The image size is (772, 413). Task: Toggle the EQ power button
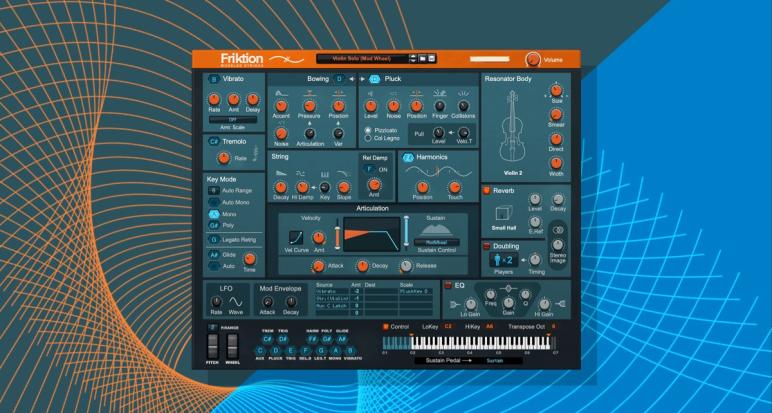[448, 285]
